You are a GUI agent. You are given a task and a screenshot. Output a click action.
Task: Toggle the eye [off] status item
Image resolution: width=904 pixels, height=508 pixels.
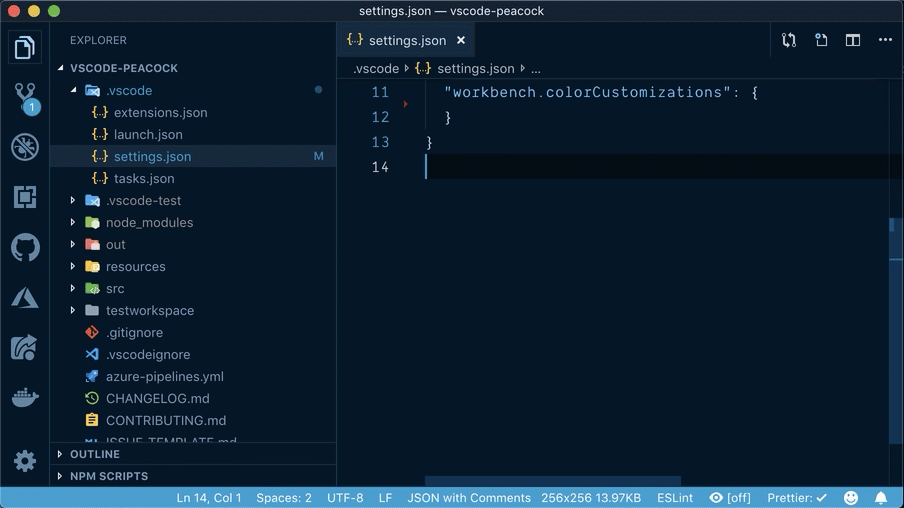(x=730, y=498)
